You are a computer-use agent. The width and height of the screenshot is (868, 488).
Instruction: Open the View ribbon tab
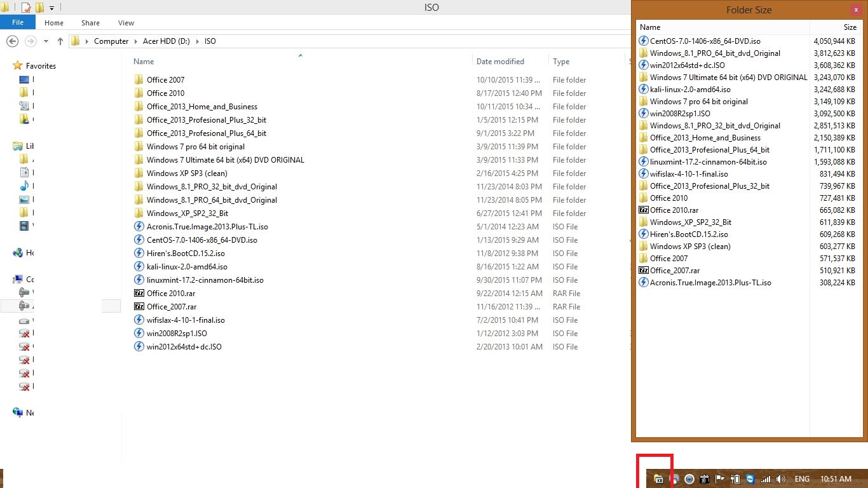pyautogui.click(x=126, y=23)
